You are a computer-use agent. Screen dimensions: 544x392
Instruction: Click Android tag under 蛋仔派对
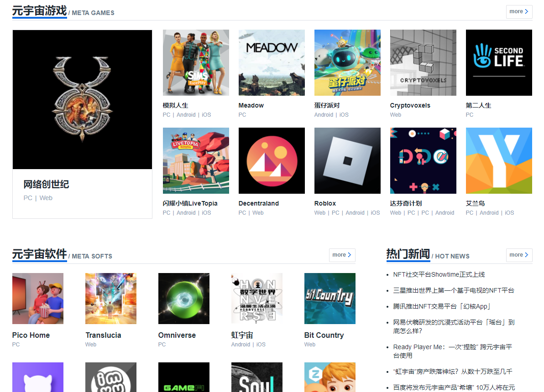tap(324, 115)
